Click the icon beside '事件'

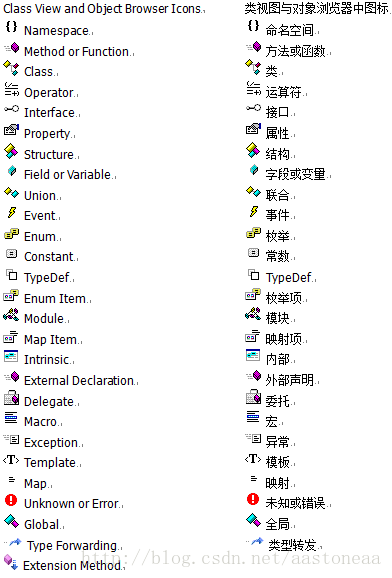pos(254,211)
